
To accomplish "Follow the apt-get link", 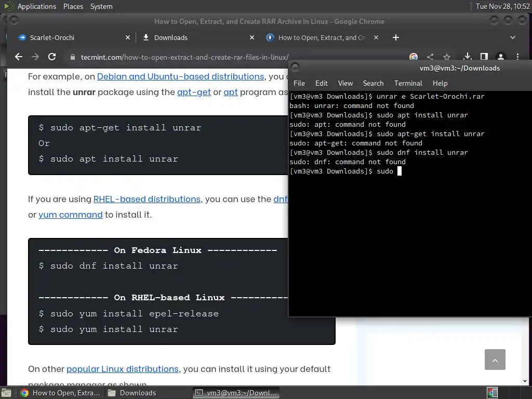I will [x=194, y=92].
